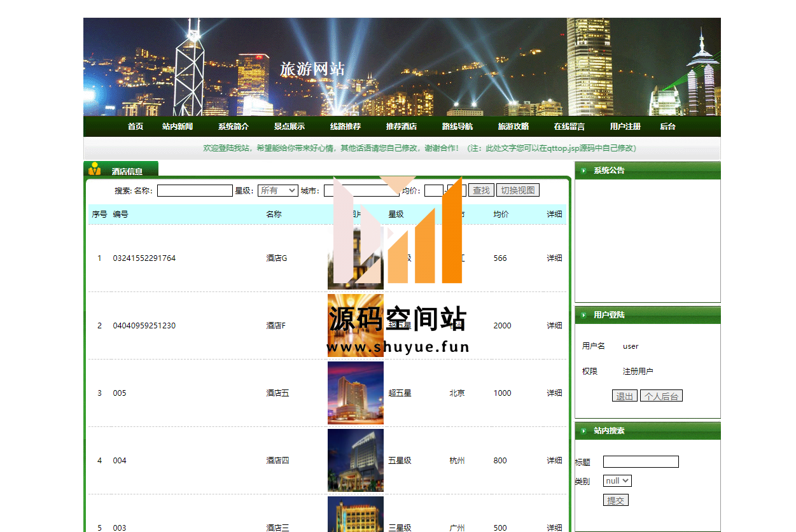The image size is (796, 532).
Task: Open 系统简介 menu item
Action: (x=234, y=127)
